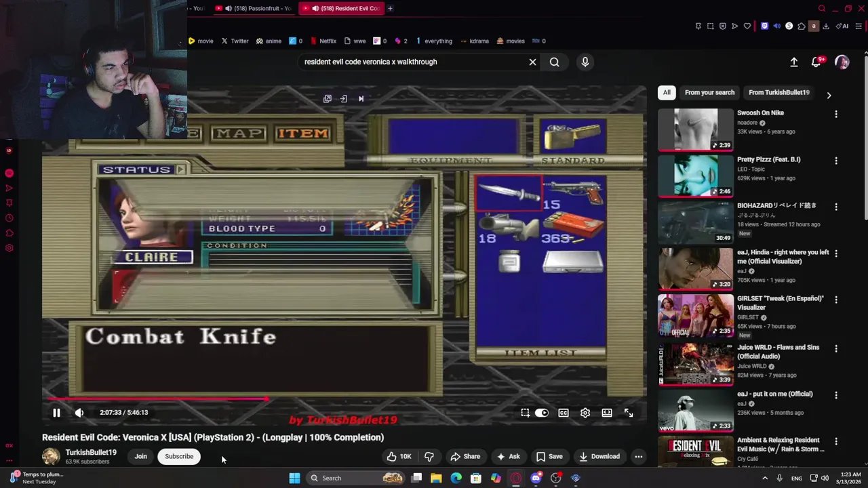Viewport: 868px width, 488px height.
Task: Open the Juice WRLD Flaws and Sins thumbnail
Action: click(696, 364)
